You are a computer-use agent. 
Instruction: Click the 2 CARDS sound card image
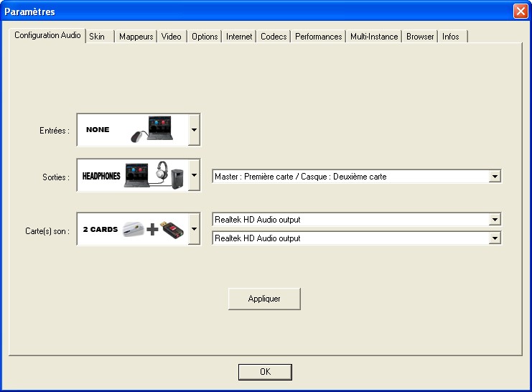(x=133, y=230)
